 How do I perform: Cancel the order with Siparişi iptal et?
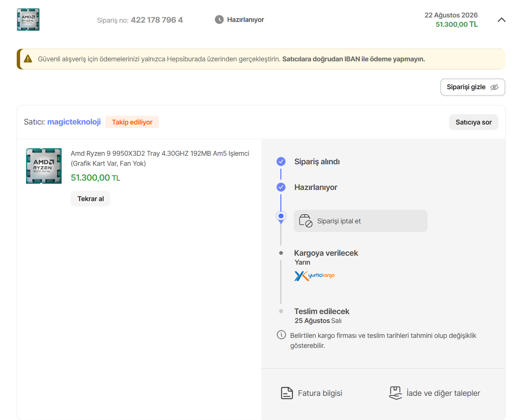(x=361, y=221)
